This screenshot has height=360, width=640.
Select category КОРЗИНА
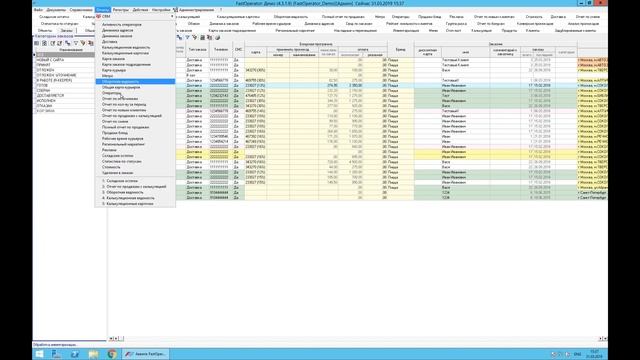pos(46,111)
